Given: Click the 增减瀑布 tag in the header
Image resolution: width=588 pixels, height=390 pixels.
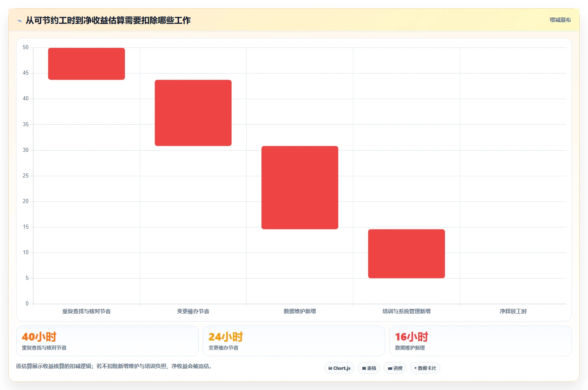Looking at the screenshot, I should click(560, 20).
